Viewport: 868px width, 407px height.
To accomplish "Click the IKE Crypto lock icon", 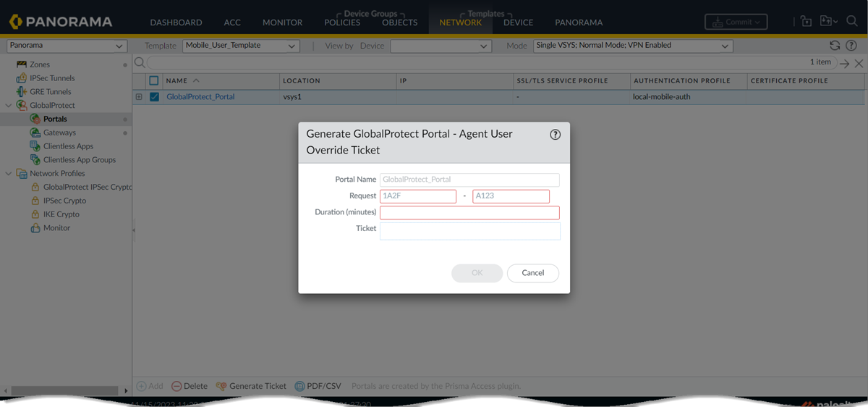I will click(35, 214).
